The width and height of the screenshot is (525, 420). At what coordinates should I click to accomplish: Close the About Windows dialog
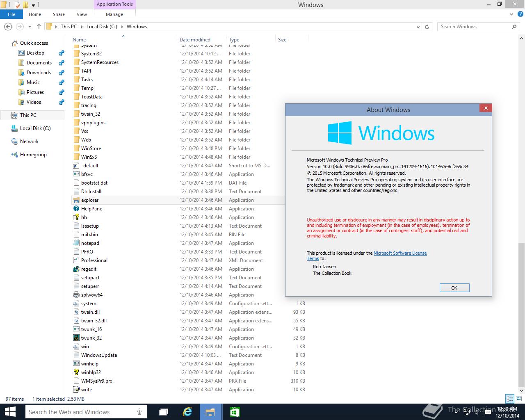coord(486,108)
